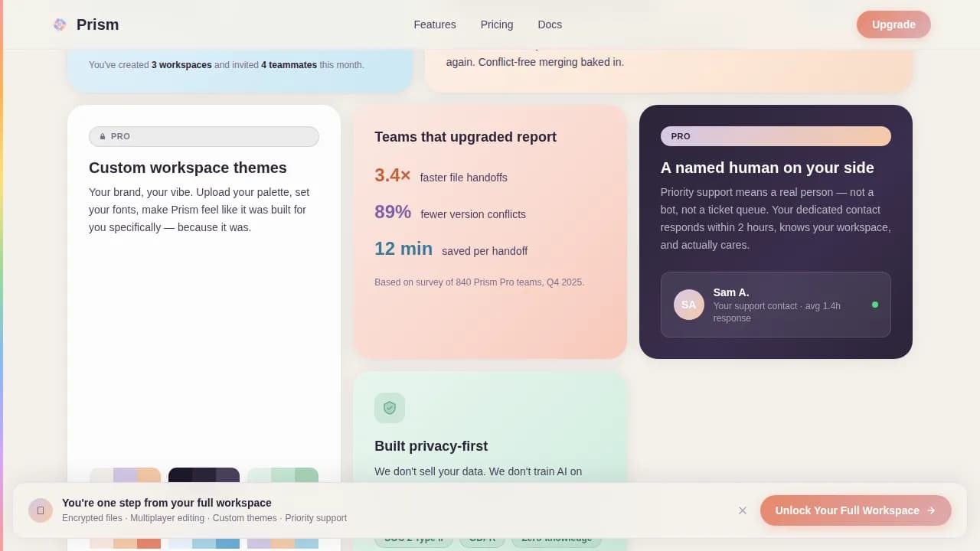Click 'Teams that upgraded report' heading
Screen dimensions: 980x551
pyautogui.click(x=465, y=137)
